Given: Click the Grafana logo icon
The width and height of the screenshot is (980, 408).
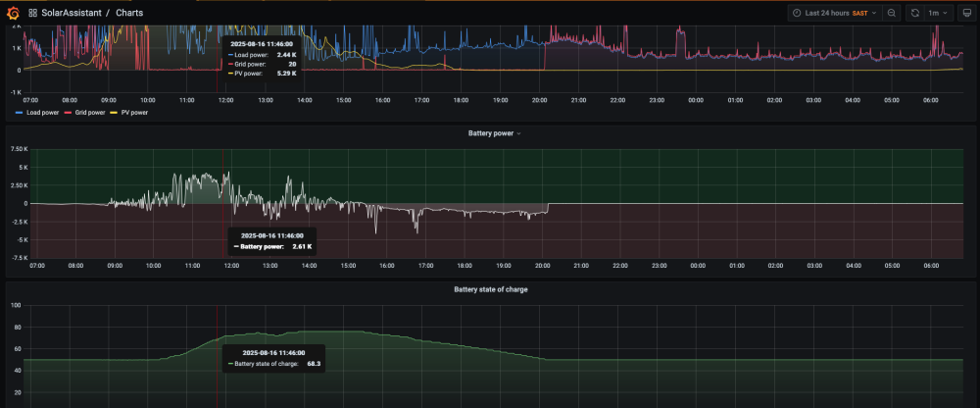Looking at the screenshot, I should point(13,13).
